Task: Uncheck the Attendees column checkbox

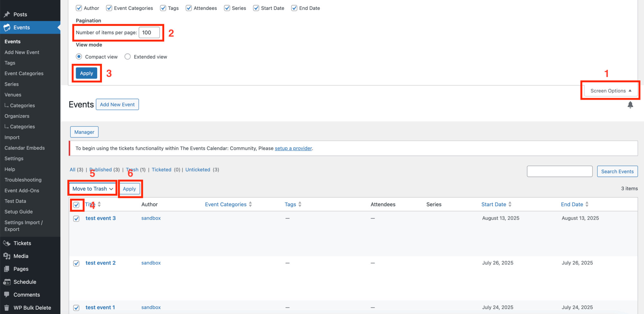Action: click(x=189, y=8)
